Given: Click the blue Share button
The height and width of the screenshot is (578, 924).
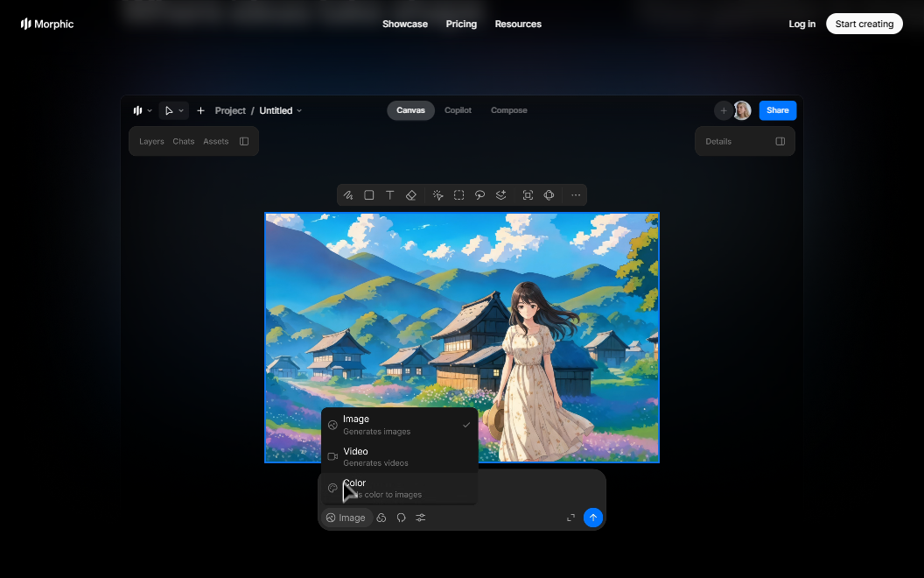Looking at the screenshot, I should 777,110.
